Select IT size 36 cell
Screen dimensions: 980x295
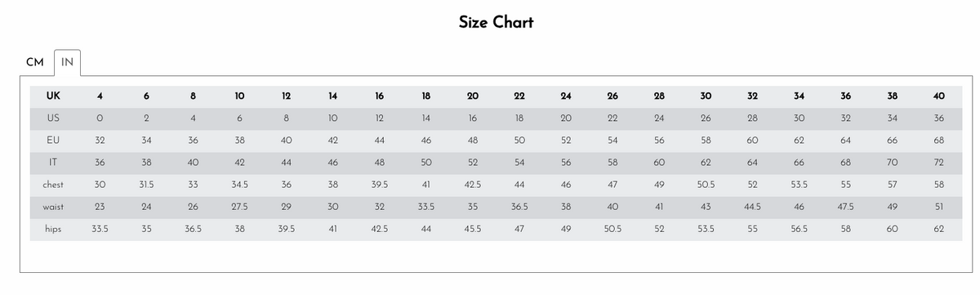(100, 162)
